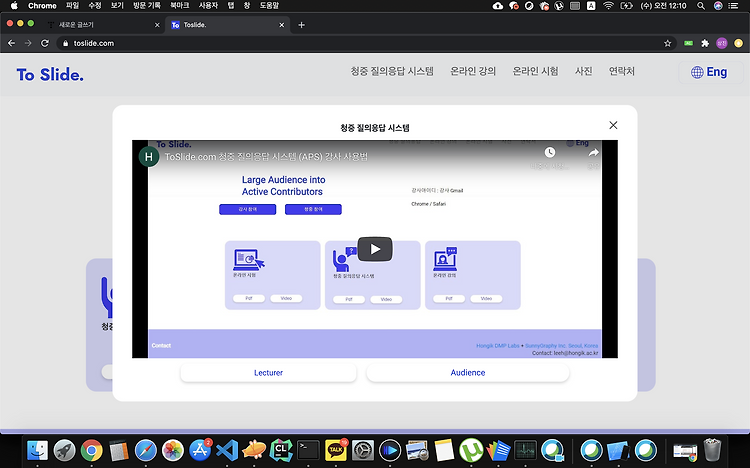Click the Lecturer button
750x468 pixels.
(268, 372)
